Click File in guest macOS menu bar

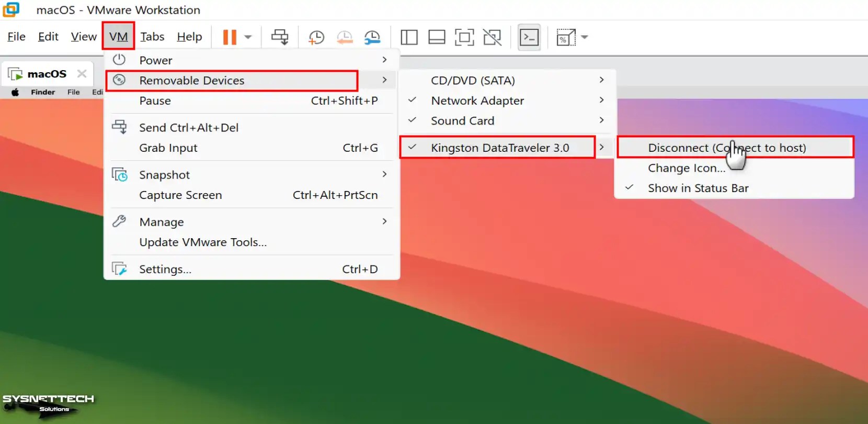click(x=74, y=92)
